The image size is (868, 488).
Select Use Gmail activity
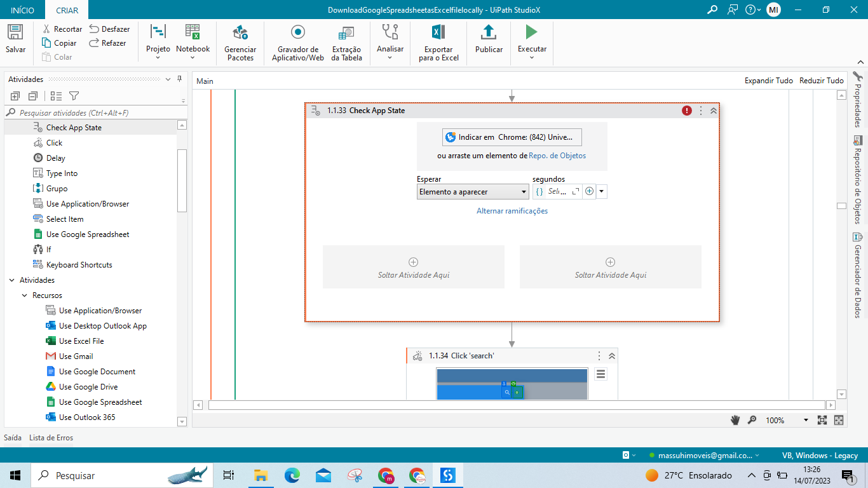76,356
